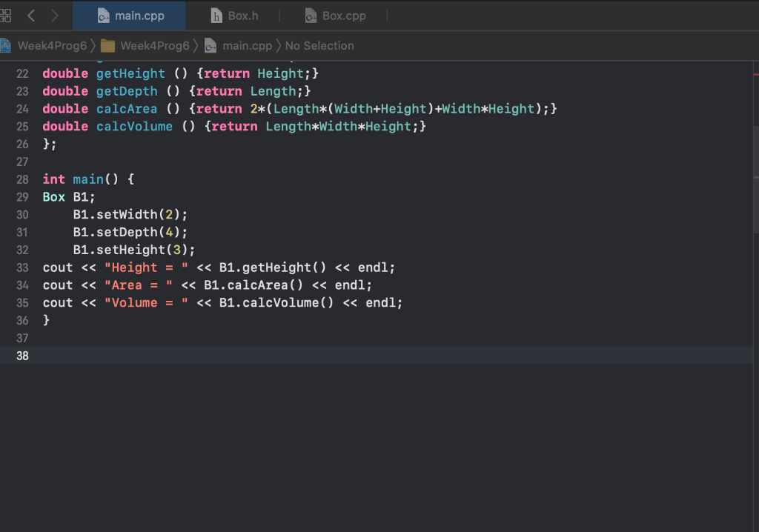Open the No Selection symbol dropdown
This screenshot has height=532, width=759.
tap(319, 45)
